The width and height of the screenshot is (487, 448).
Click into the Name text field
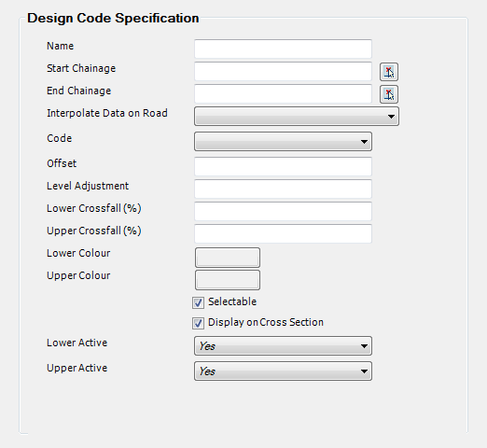tap(283, 49)
